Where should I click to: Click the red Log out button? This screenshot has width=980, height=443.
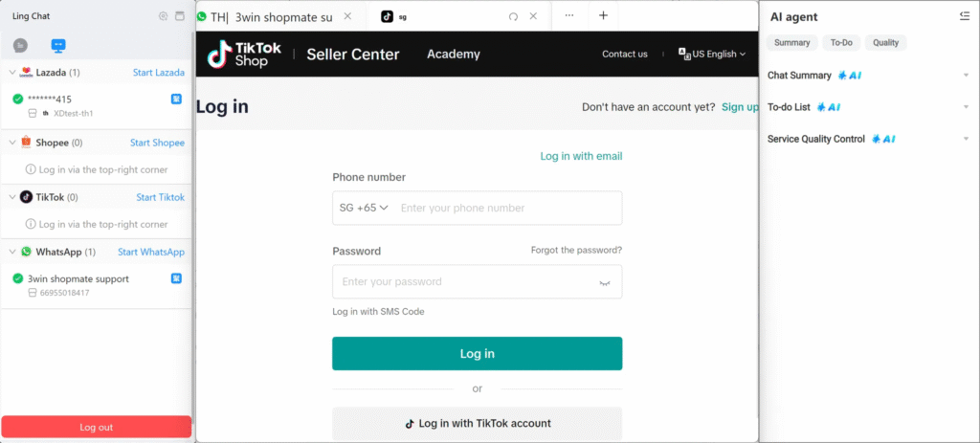(97, 428)
